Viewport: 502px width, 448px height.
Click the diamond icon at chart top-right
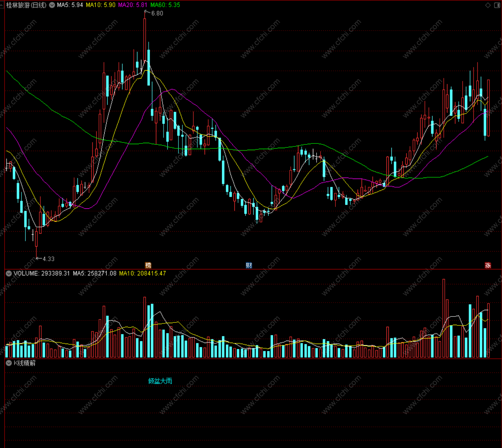[x=488, y=5]
